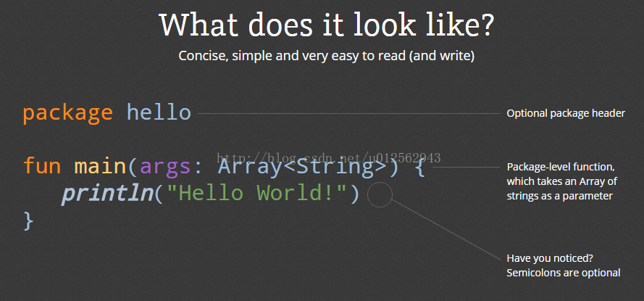Viewport: 644px width, 301px height.
Task: Click the "hello" package name
Action: 159,112
